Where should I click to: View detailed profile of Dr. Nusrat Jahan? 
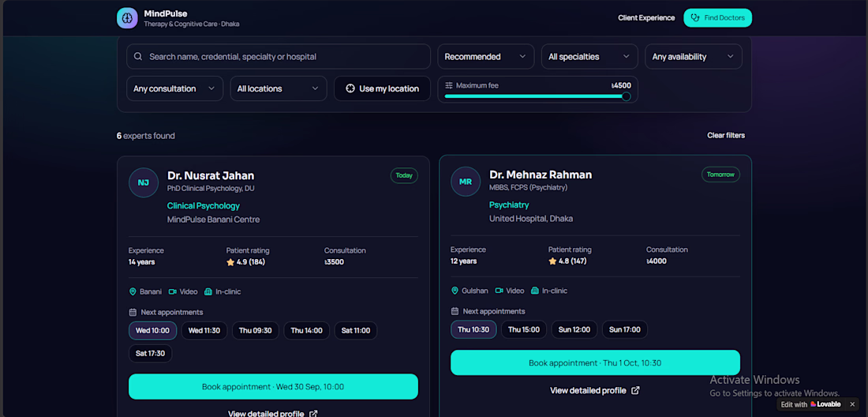coord(273,414)
